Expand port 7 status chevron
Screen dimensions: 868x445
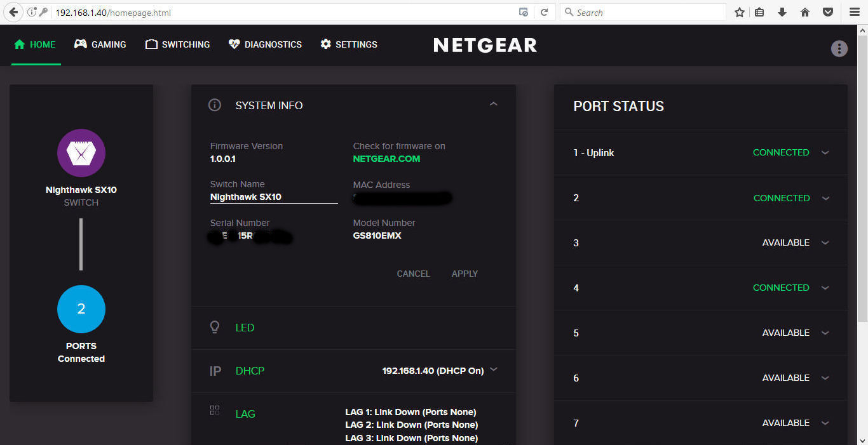pos(825,423)
